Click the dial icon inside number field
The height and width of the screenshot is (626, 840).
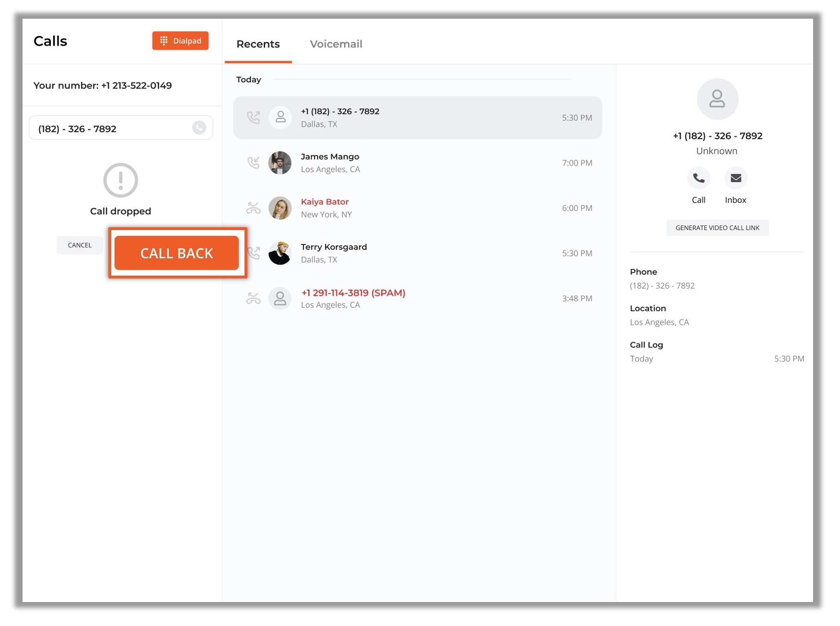pyautogui.click(x=199, y=128)
